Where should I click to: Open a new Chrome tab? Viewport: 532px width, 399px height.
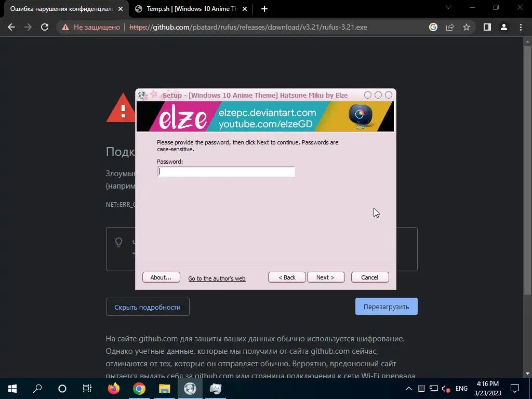264,9
